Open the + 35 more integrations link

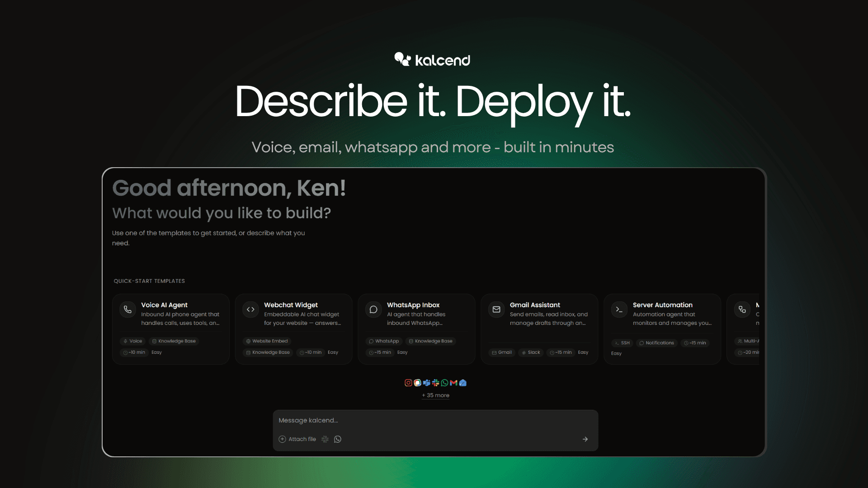click(x=435, y=395)
